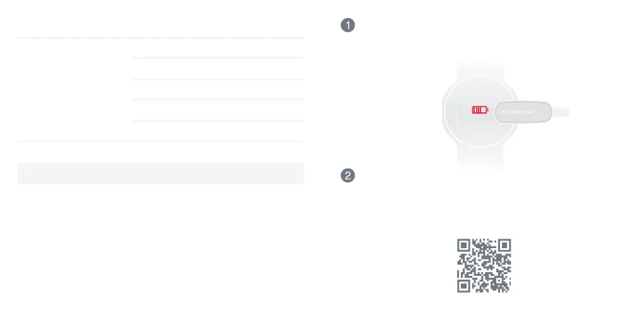Viewport: 644px width, 322px height.
Task: Click the step 1 number badge
Action: click(348, 25)
